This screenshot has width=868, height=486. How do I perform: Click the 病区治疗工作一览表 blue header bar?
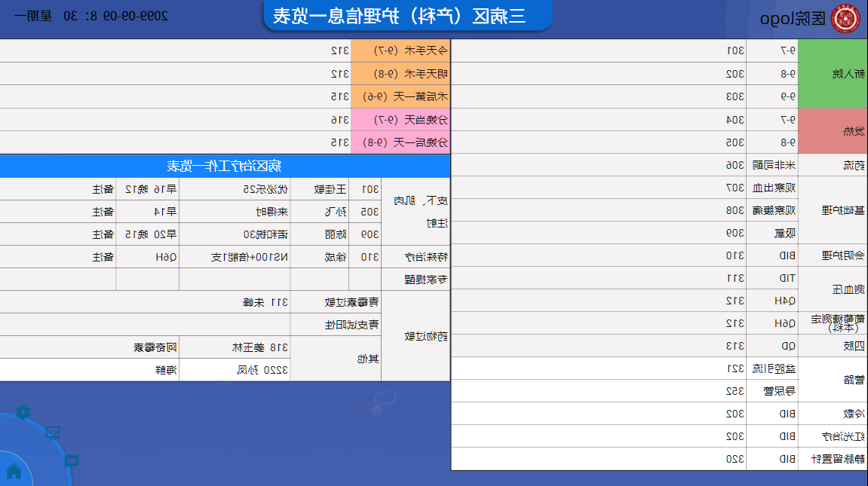coord(225,166)
